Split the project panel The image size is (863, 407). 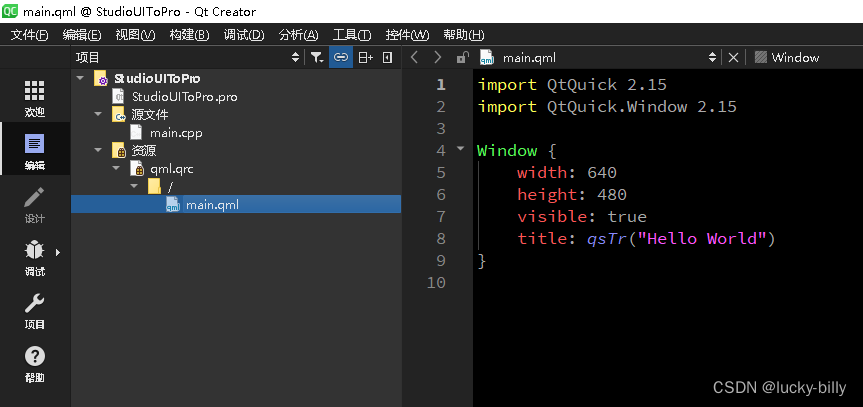click(365, 57)
